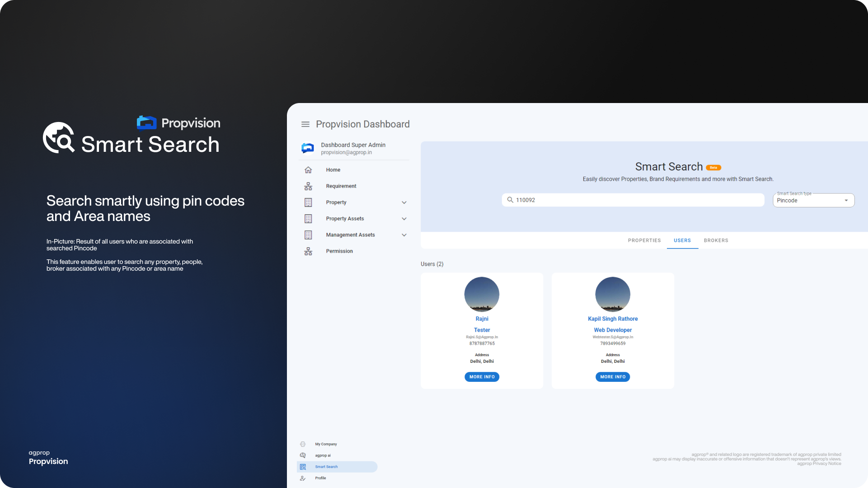This screenshot has width=868, height=488.
Task: Open My Company link
Action: coord(326,444)
